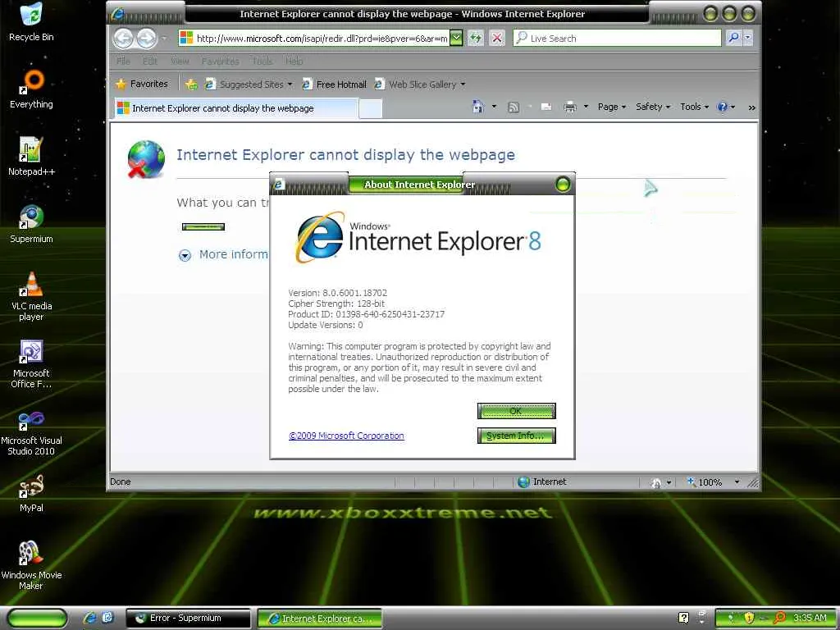Open the Favorites menu
Image resolution: width=840 pixels, height=630 pixels.
220,61
